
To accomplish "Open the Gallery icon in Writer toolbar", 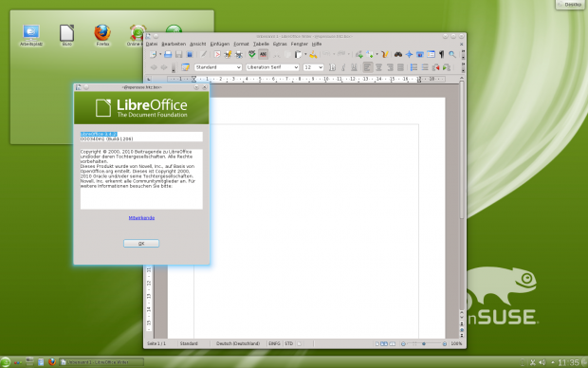I will click(x=420, y=55).
